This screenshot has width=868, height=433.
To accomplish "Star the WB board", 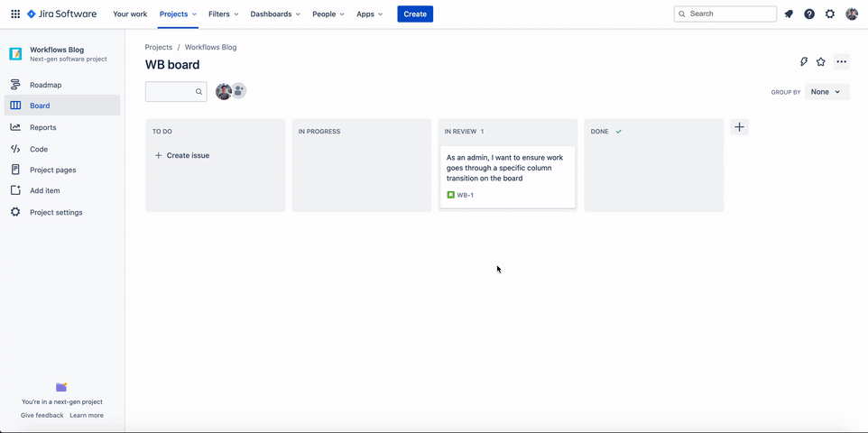I will point(821,61).
